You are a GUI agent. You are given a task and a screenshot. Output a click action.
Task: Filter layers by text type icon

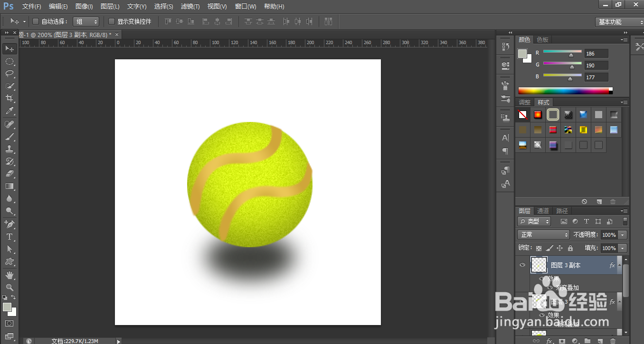point(587,221)
